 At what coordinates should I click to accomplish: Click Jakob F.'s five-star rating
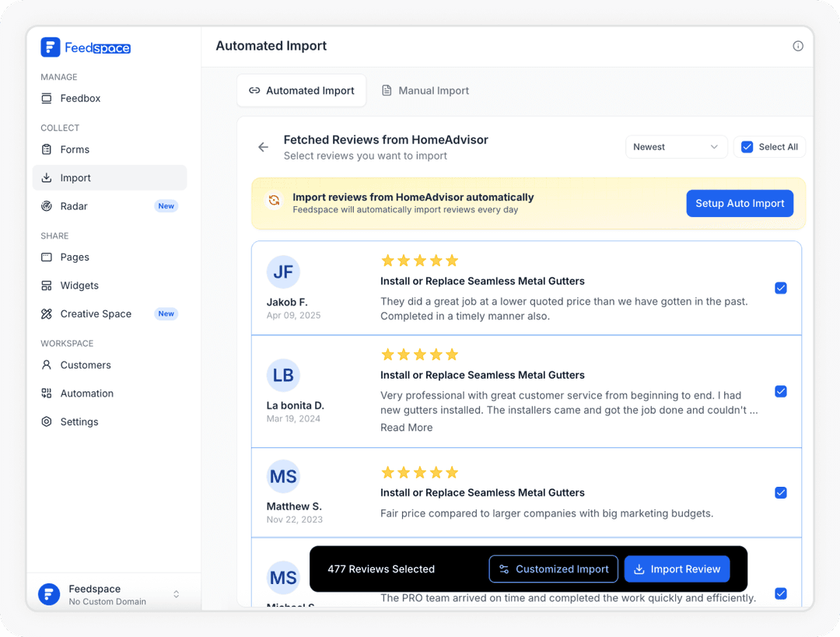[419, 261]
